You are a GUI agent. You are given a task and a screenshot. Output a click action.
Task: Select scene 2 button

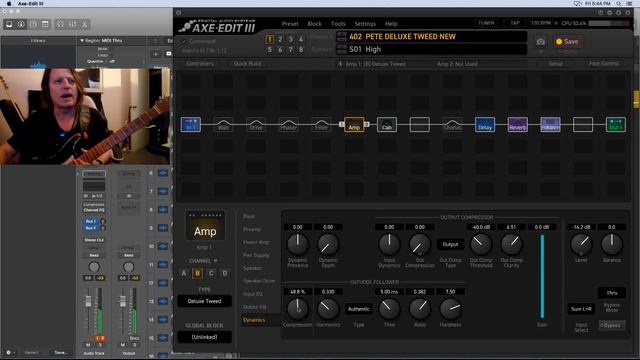(x=280, y=40)
